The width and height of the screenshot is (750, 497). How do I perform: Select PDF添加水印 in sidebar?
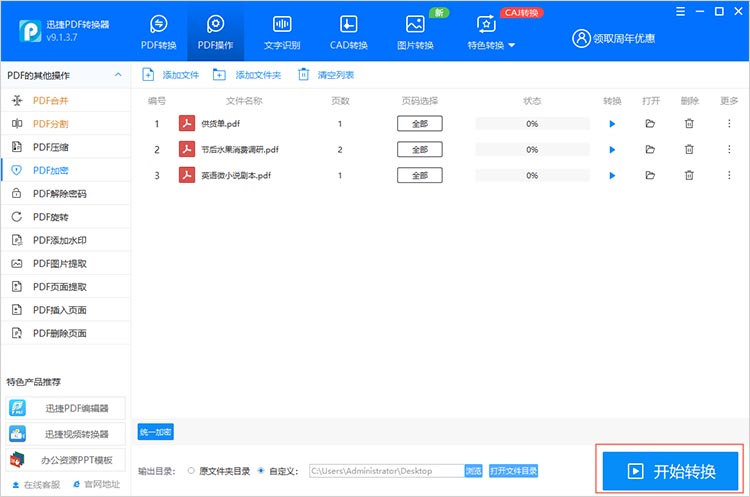(66, 240)
